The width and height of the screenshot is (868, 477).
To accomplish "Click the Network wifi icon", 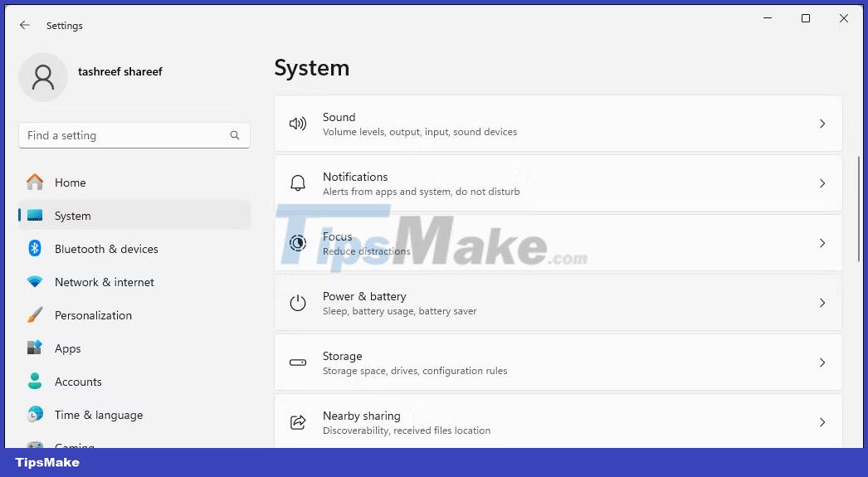I will tap(35, 282).
